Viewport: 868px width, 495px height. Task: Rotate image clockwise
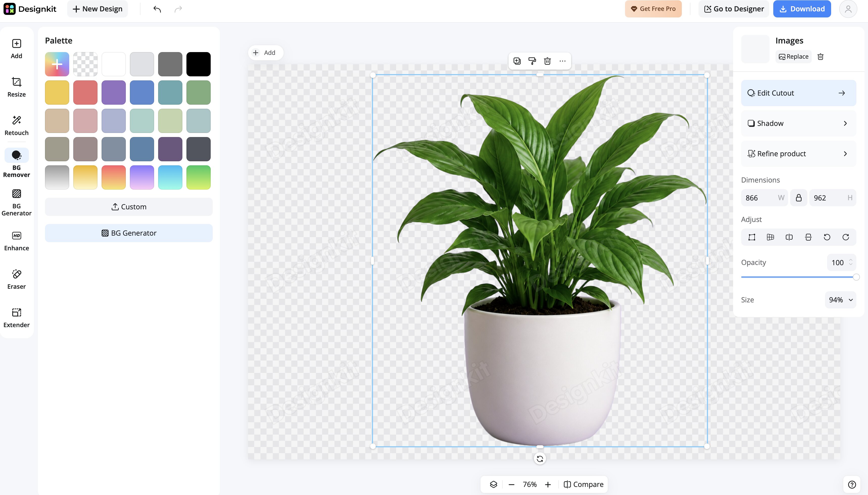tap(846, 237)
